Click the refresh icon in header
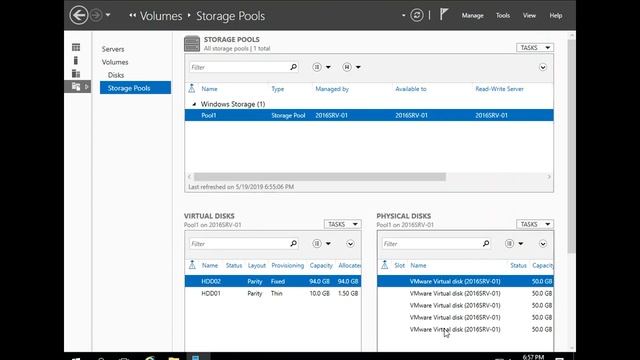This screenshot has height=360, width=640. (x=416, y=16)
